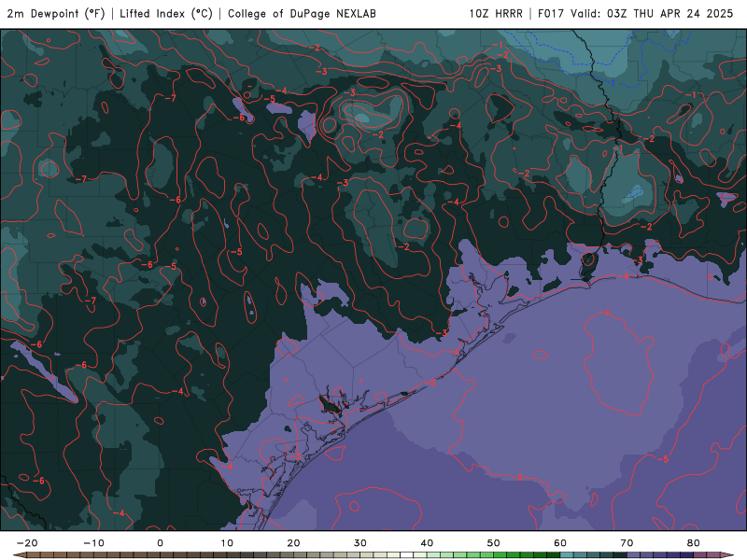The width and height of the screenshot is (747, 560).
Task: Click the 30 colorbar tick label
Action: click(x=360, y=543)
